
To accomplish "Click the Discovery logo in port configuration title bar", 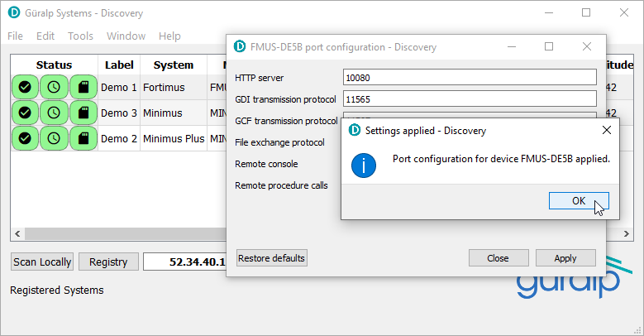I will coord(240,46).
